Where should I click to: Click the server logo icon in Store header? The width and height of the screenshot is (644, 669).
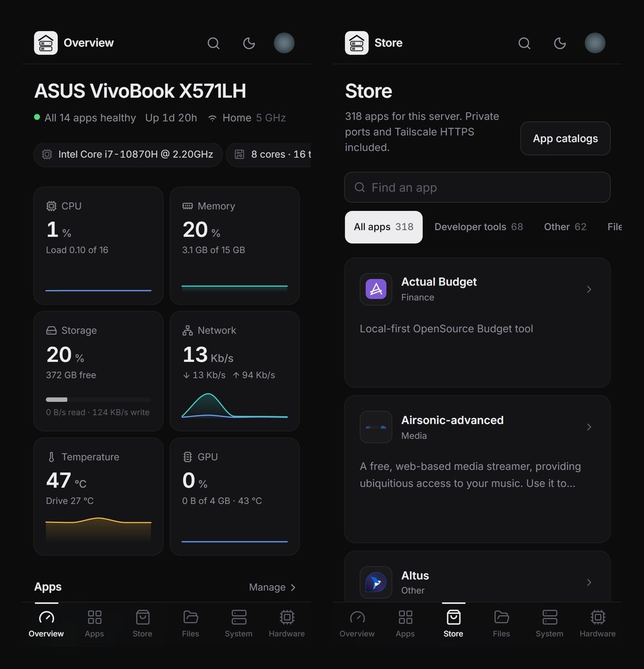point(357,43)
